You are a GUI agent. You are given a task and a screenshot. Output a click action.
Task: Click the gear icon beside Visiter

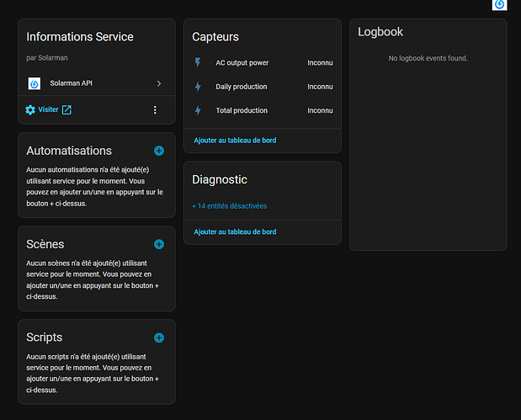coord(30,109)
